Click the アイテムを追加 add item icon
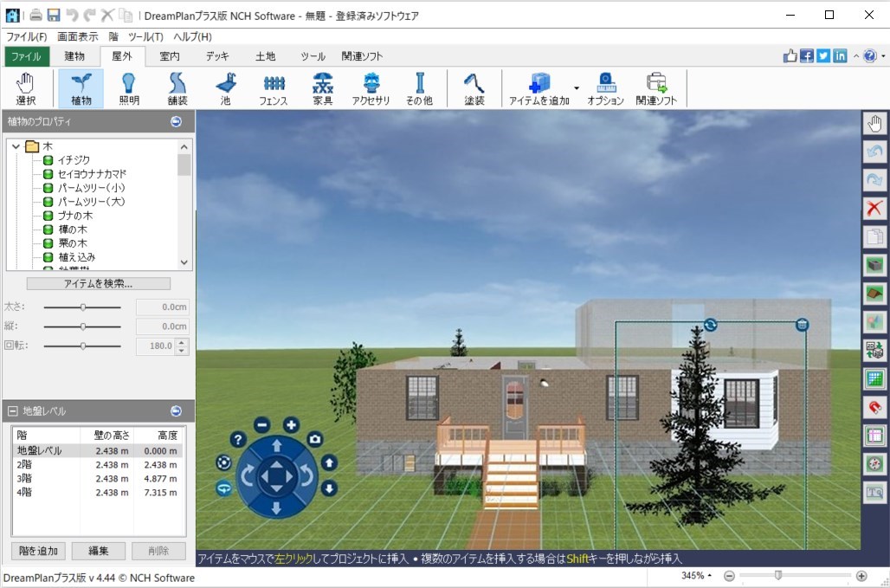 tap(539, 88)
